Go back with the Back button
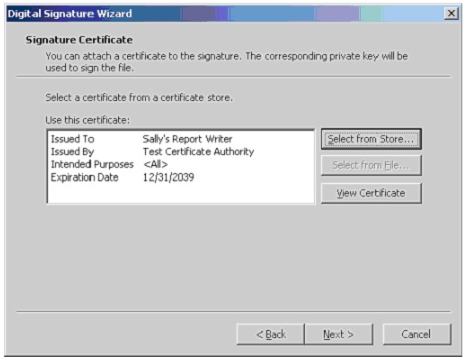The height and width of the screenshot is (363, 467). pos(271,334)
